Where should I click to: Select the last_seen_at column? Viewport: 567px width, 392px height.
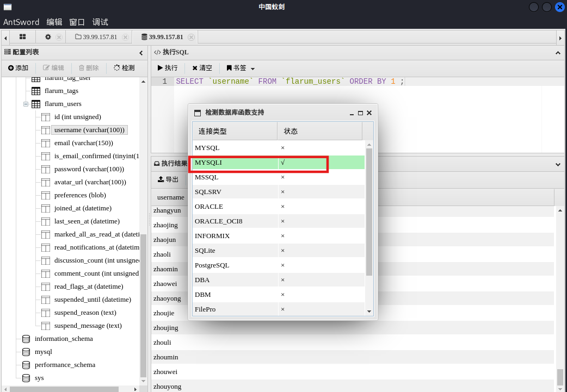[87, 221]
